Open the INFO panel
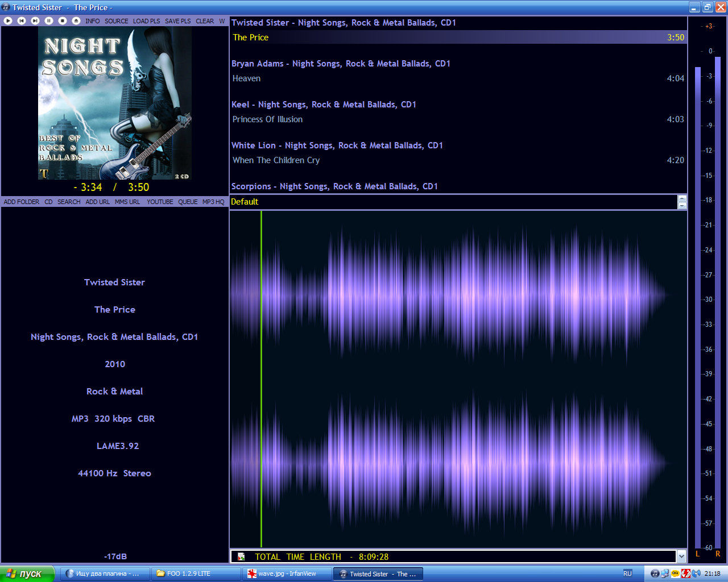This screenshot has height=582, width=728. [x=92, y=21]
